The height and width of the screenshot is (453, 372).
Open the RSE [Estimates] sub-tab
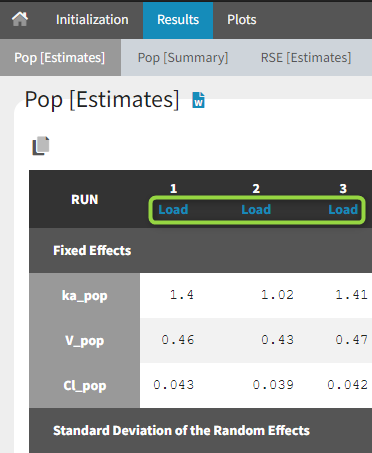pos(306,58)
